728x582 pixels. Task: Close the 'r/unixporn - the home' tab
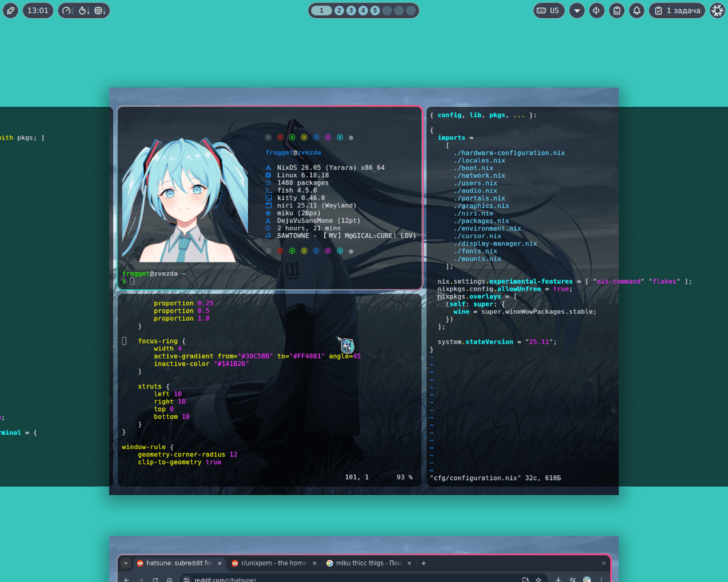tap(314, 563)
